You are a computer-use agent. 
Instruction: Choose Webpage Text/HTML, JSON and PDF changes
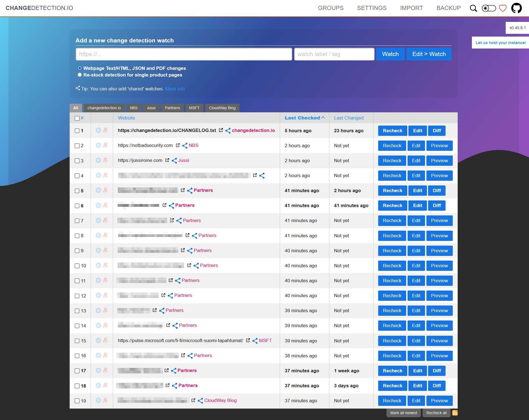[x=80, y=68]
